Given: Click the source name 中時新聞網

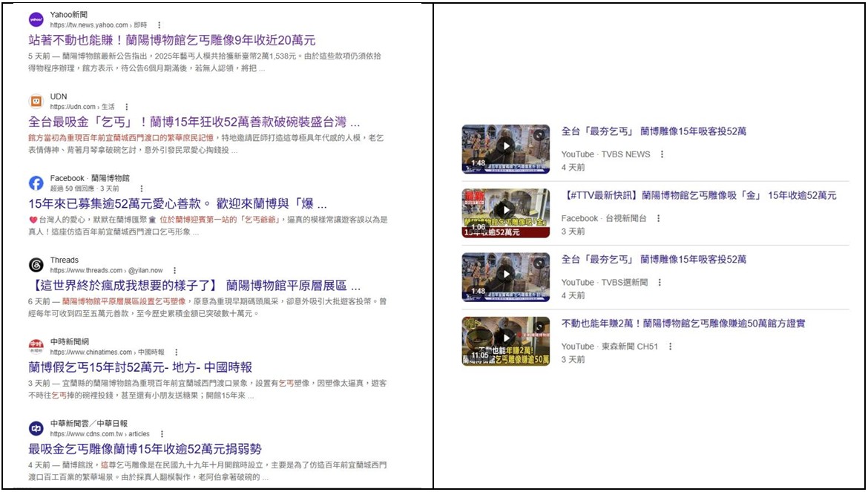Looking at the screenshot, I should (x=70, y=342).
